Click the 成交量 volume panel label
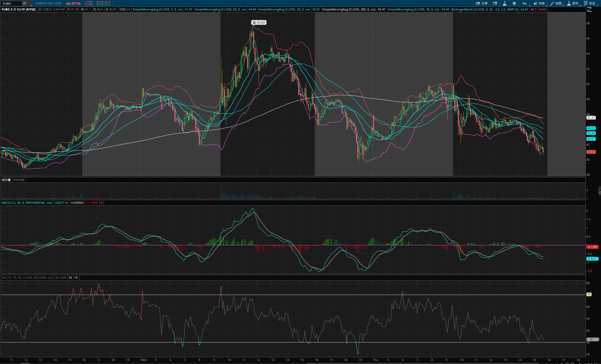 (6, 180)
